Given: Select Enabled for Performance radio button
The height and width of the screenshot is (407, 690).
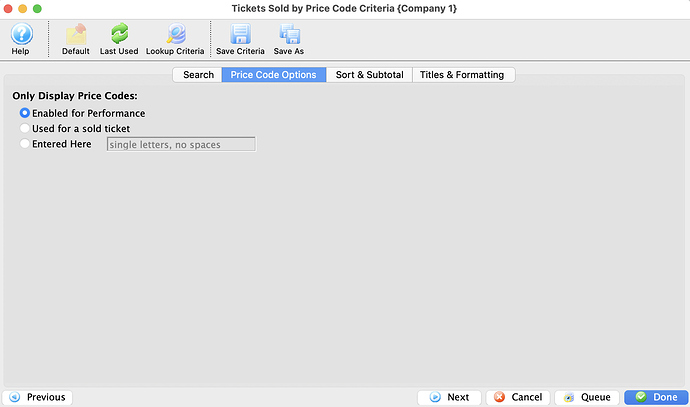Looking at the screenshot, I should point(25,113).
